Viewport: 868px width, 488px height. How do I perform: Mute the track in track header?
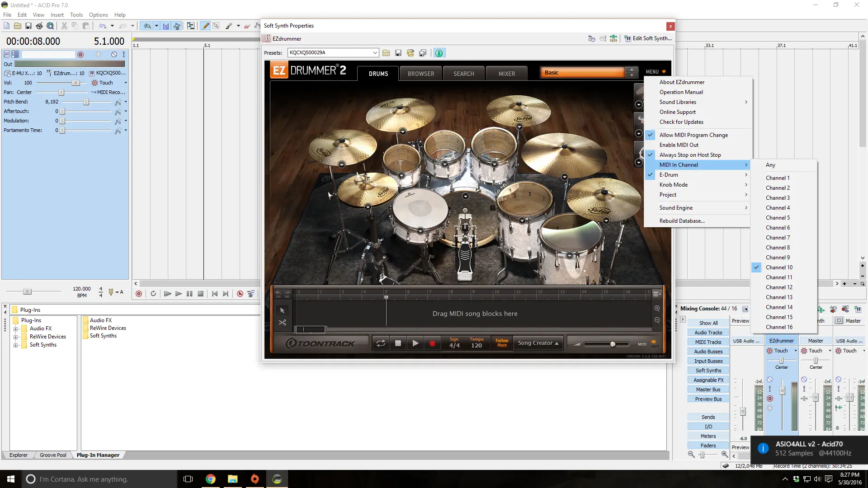(x=114, y=54)
